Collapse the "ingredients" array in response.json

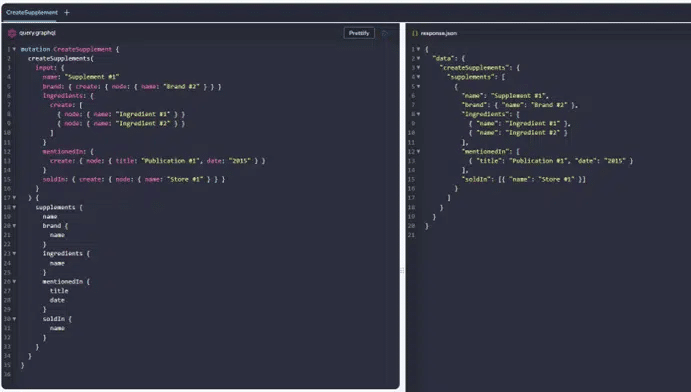tap(418, 114)
